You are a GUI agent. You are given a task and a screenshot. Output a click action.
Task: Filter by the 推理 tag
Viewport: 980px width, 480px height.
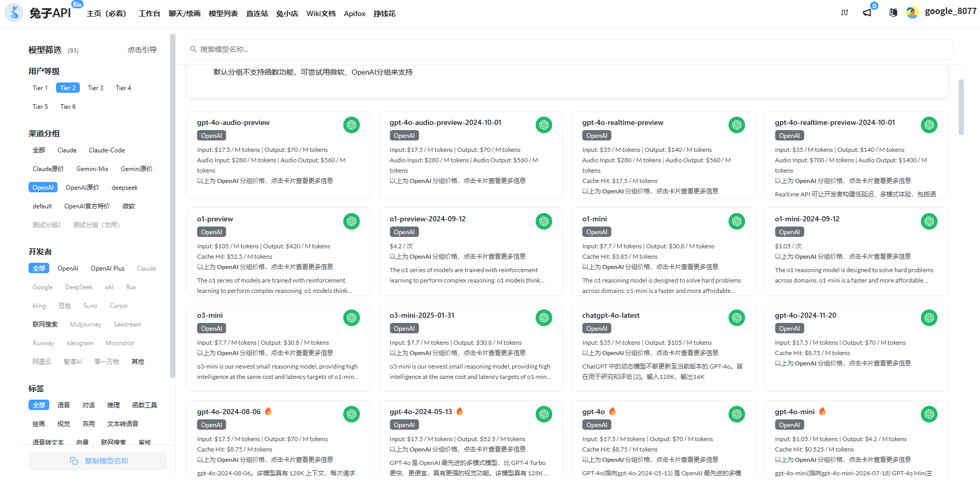tap(114, 405)
